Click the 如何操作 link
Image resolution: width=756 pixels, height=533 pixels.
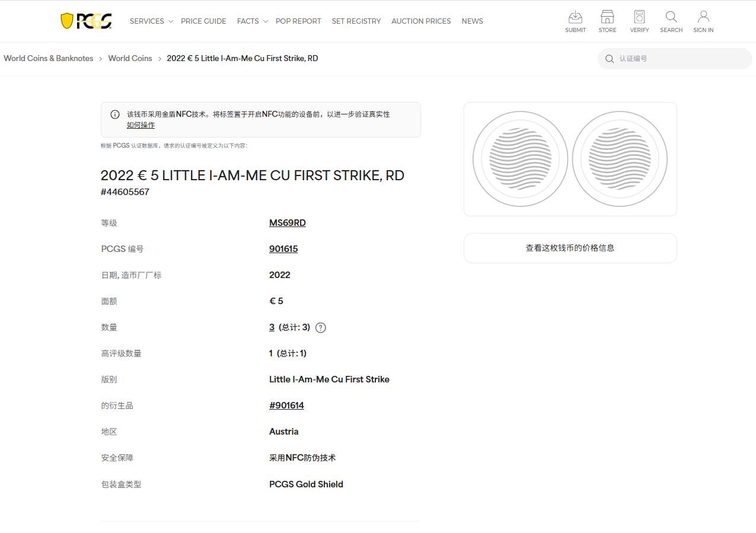(141, 125)
